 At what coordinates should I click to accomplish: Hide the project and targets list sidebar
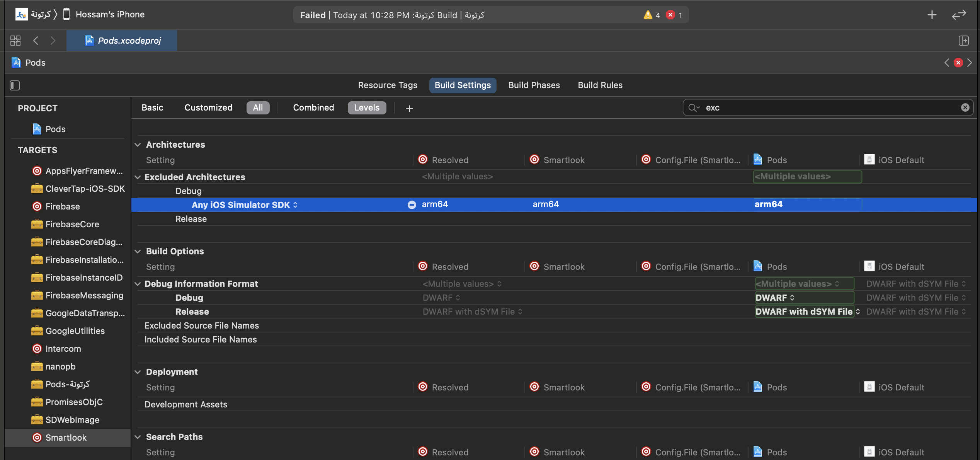click(x=15, y=85)
